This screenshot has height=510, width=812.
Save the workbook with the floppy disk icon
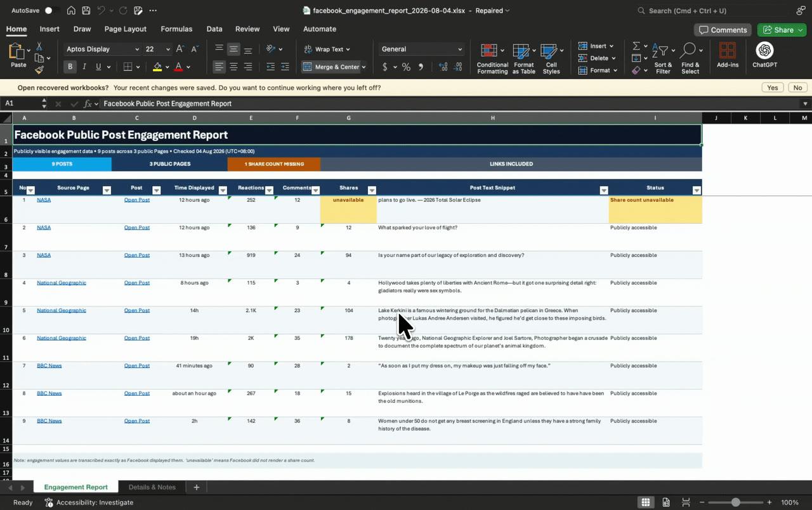(x=86, y=11)
